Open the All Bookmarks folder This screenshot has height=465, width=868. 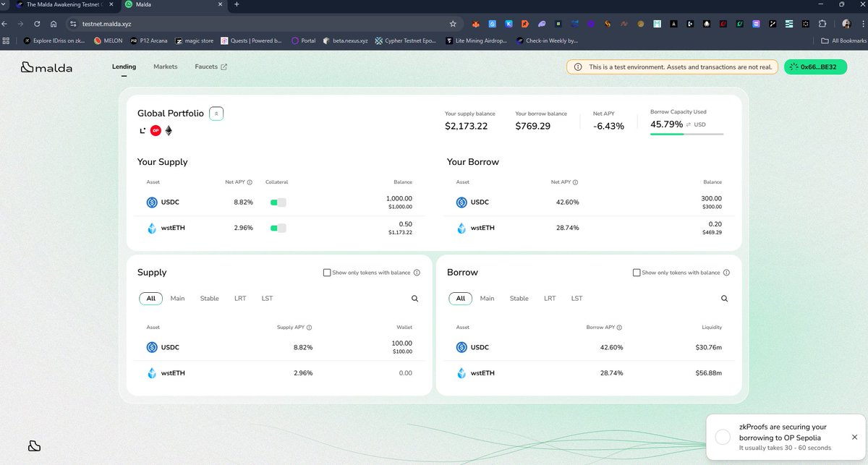(x=845, y=40)
